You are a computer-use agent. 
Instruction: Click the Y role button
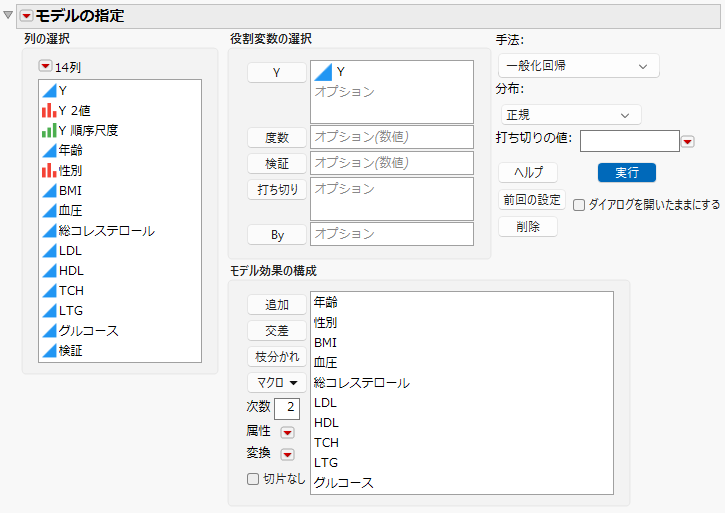(x=277, y=73)
